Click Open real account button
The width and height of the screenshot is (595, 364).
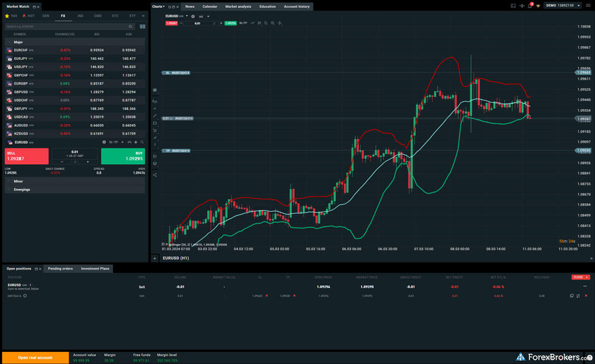pos(35,357)
